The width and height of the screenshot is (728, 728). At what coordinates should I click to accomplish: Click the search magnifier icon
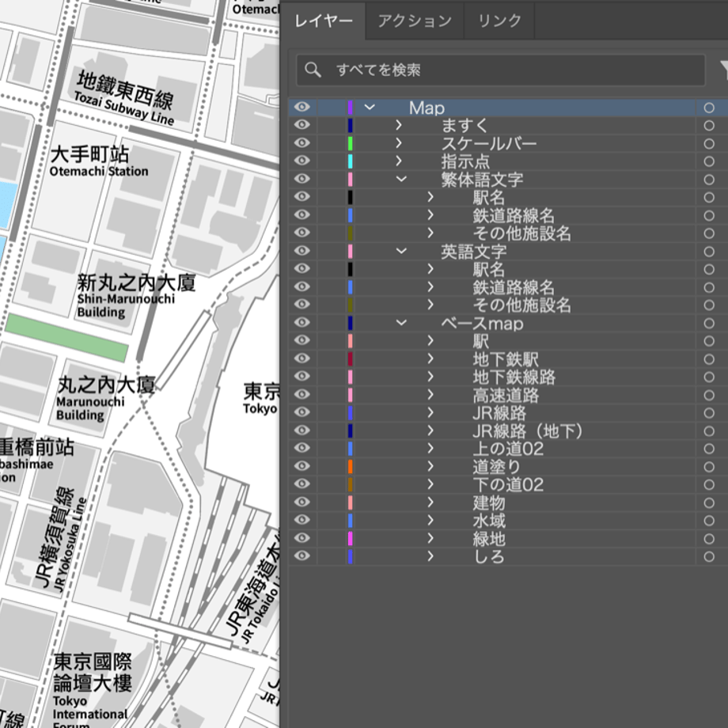click(x=313, y=70)
